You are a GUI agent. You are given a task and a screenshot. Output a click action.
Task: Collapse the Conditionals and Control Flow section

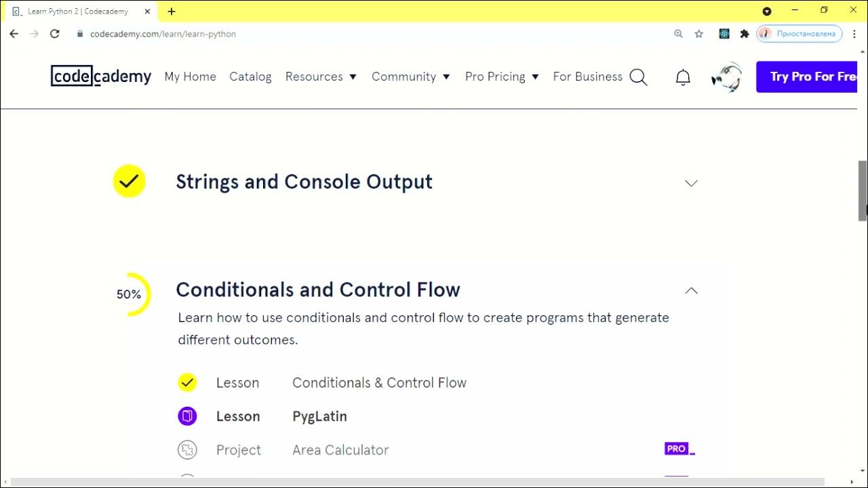click(x=691, y=291)
